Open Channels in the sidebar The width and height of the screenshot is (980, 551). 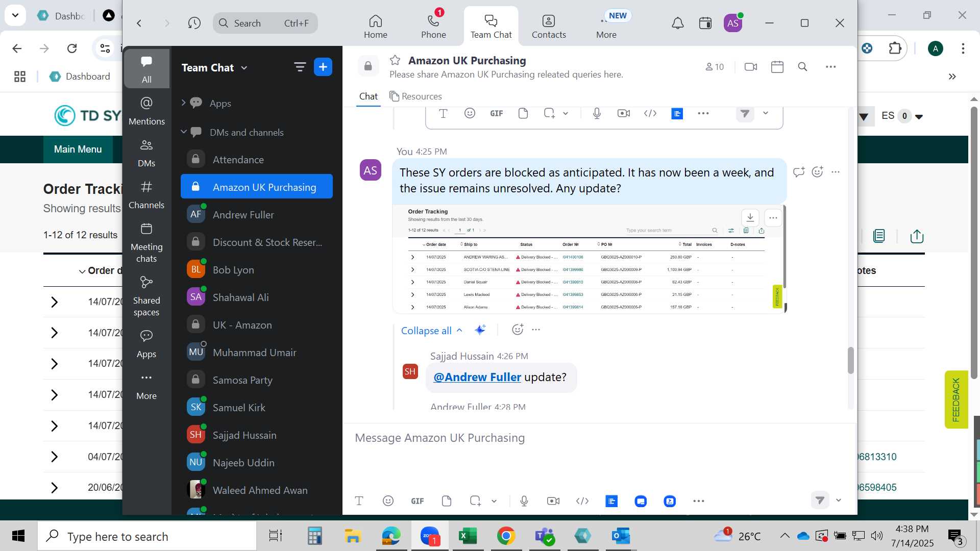(146, 195)
